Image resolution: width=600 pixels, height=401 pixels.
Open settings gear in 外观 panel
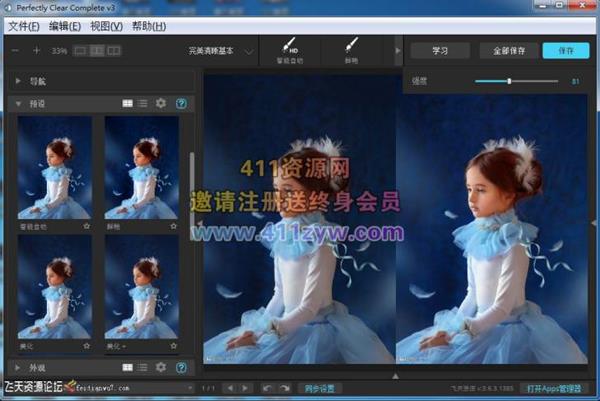coord(161,367)
